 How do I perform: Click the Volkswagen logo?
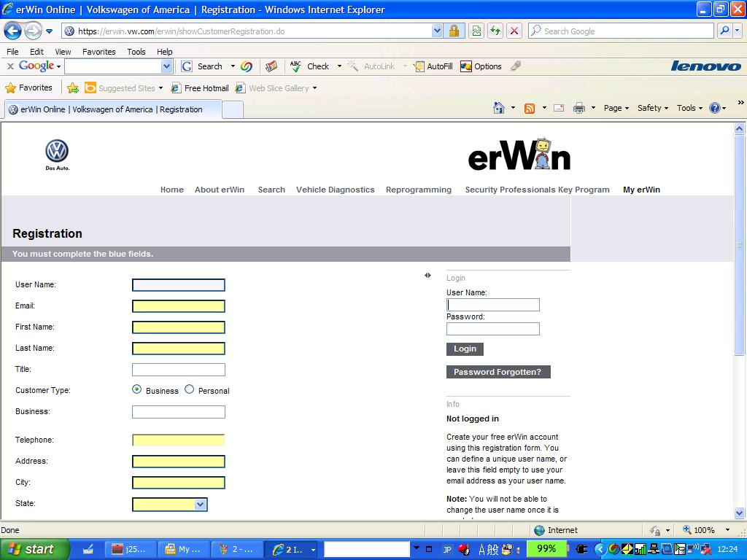point(57,155)
